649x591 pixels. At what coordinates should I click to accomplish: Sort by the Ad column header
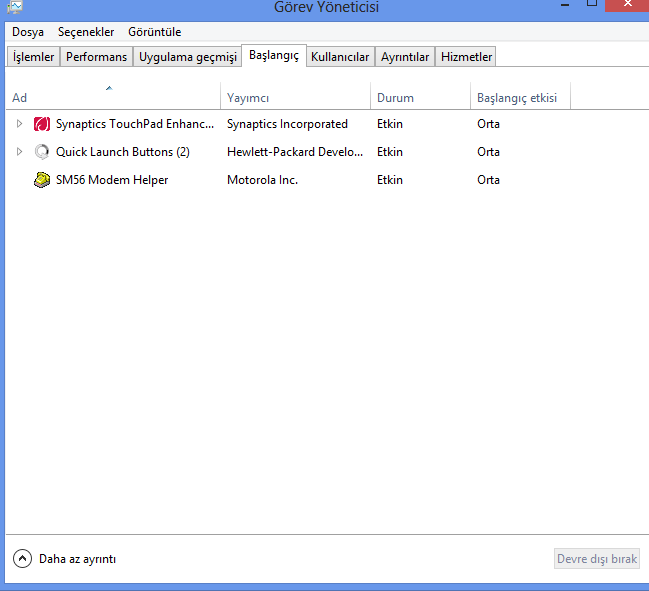[x=20, y=98]
